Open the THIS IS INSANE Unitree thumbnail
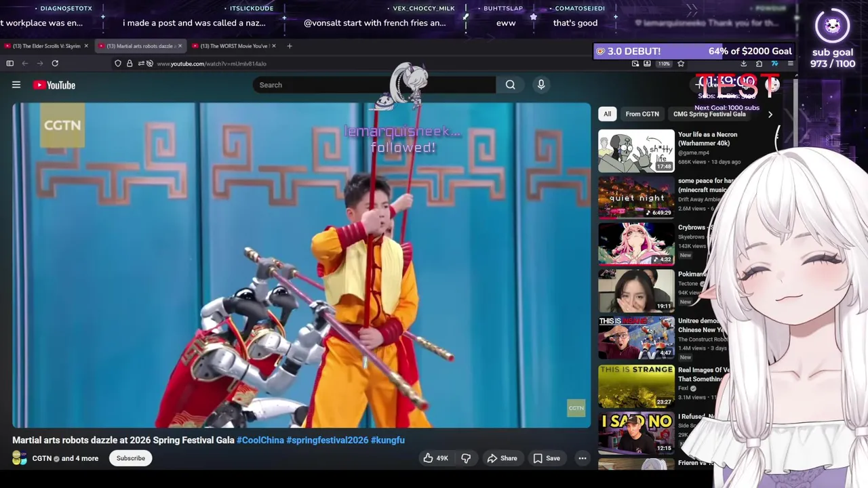This screenshot has width=868, height=488. click(x=636, y=337)
